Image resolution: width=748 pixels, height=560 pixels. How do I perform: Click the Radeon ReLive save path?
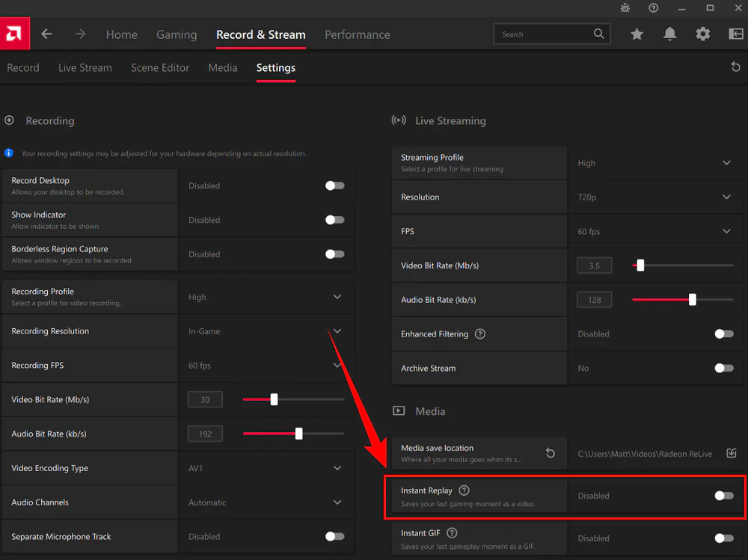click(645, 454)
